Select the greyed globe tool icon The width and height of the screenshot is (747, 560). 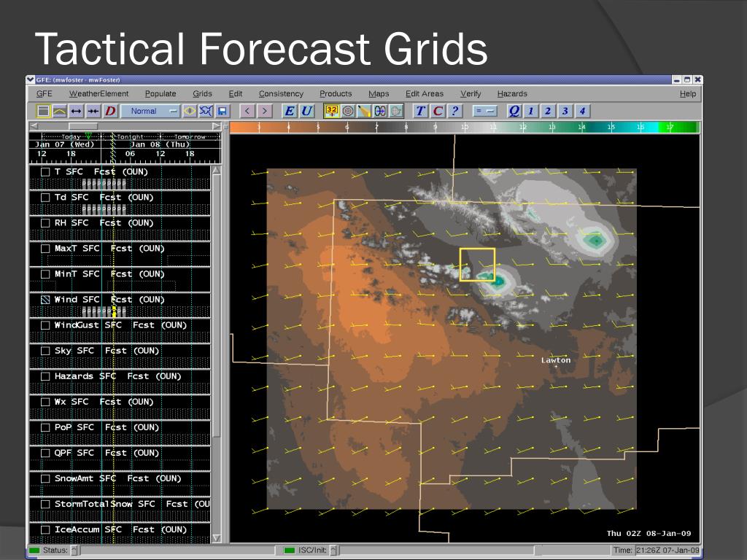(396, 111)
